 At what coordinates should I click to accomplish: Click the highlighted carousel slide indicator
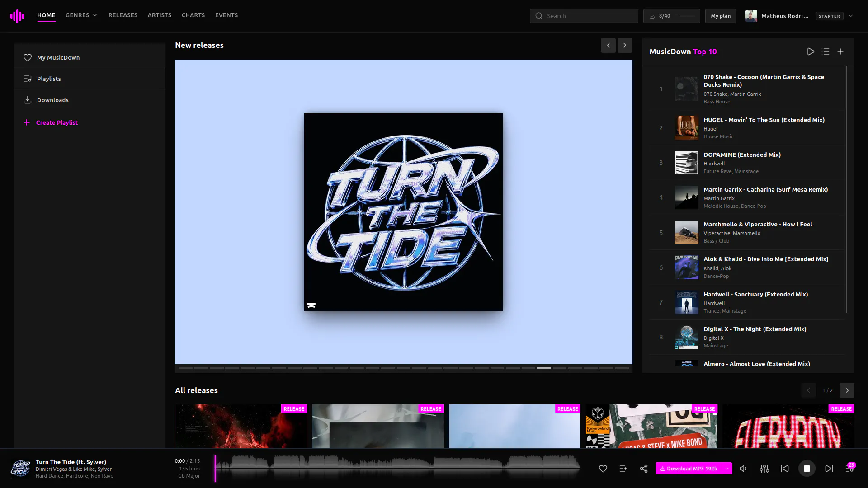543,368
